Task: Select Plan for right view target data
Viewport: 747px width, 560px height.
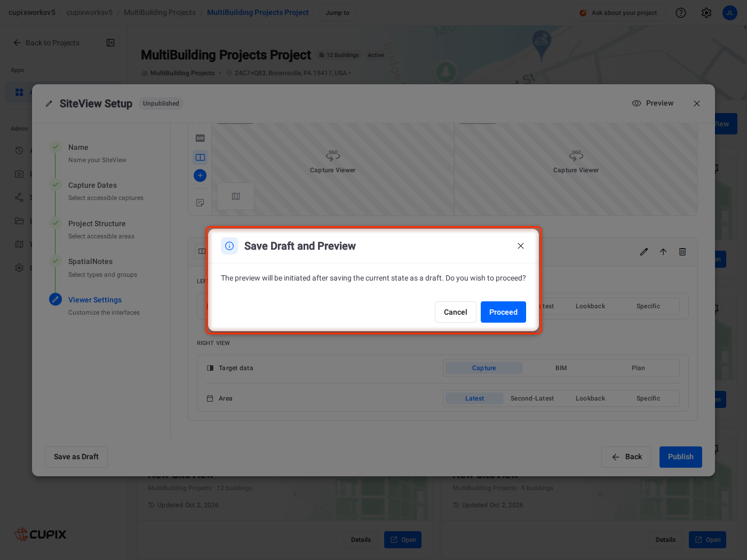Action: click(638, 368)
